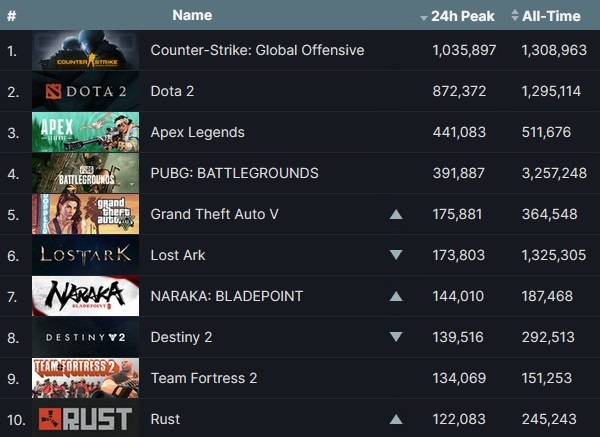Click the Grand Theft Auto V banner
This screenshot has height=437, width=600.
(85, 215)
